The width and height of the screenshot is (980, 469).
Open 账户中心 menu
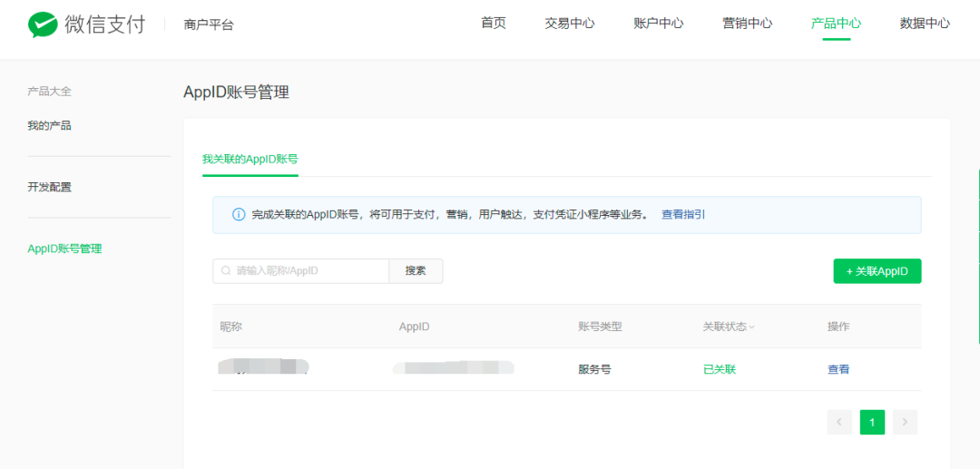point(658,24)
